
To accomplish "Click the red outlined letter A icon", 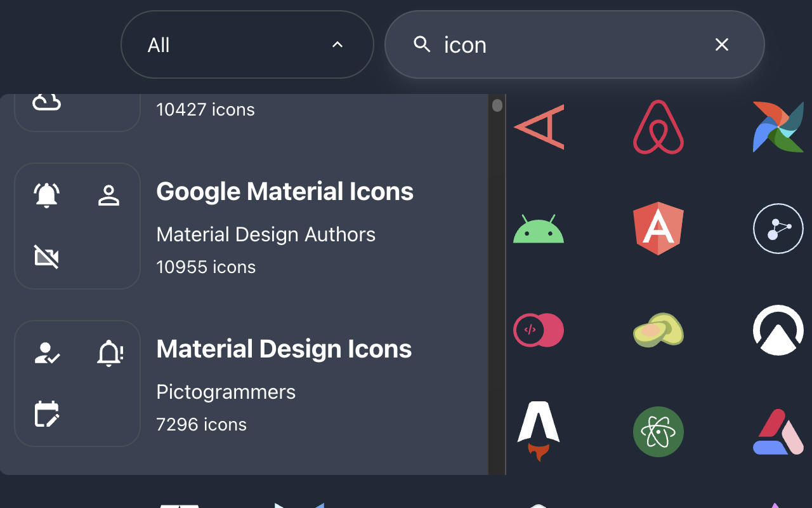I will click(x=538, y=126).
